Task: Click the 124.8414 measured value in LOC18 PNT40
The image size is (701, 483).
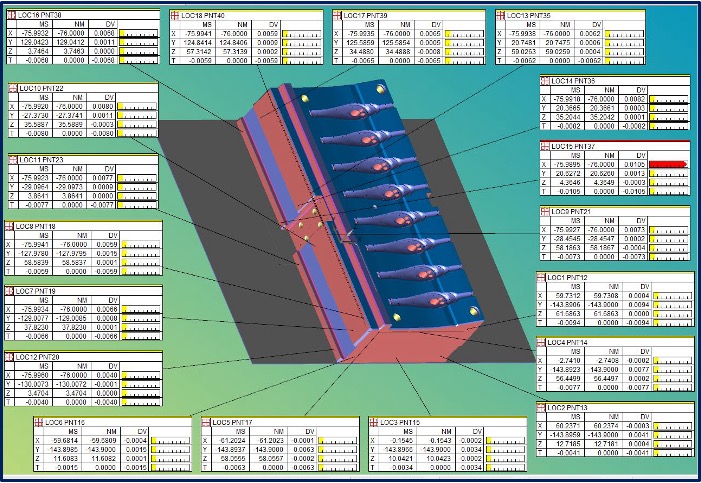Action: point(197,42)
